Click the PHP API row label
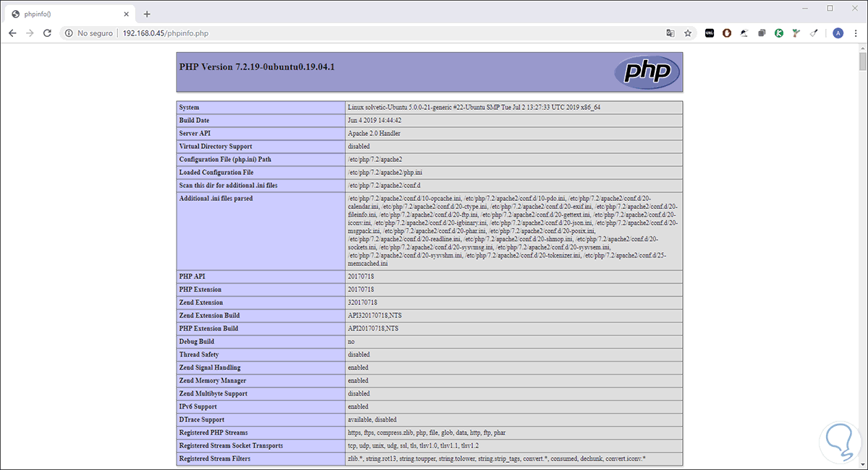This screenshot has width=868, height=470. coord(192,276)
